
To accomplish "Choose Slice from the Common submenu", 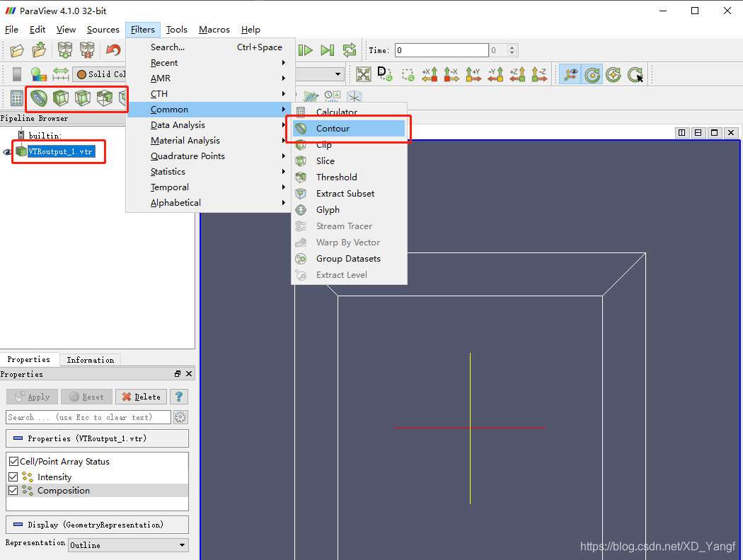I will (349, 161).
